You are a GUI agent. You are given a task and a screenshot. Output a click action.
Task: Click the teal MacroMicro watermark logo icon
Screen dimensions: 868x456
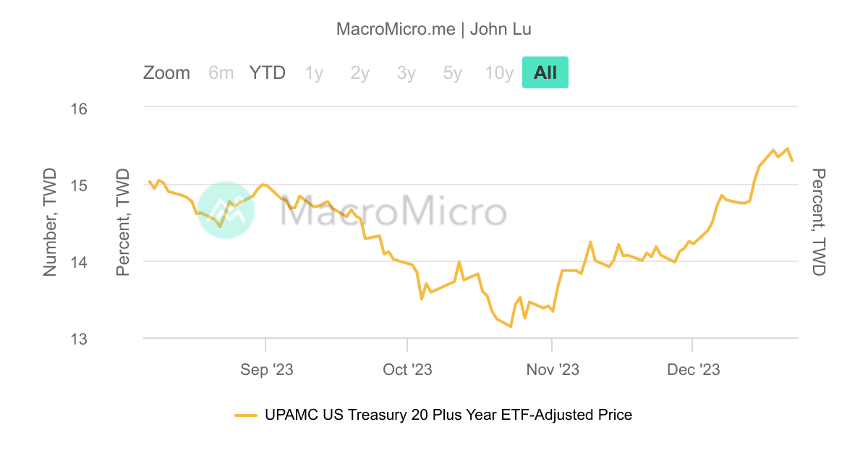pyautogui.click(x=226, y=210)
